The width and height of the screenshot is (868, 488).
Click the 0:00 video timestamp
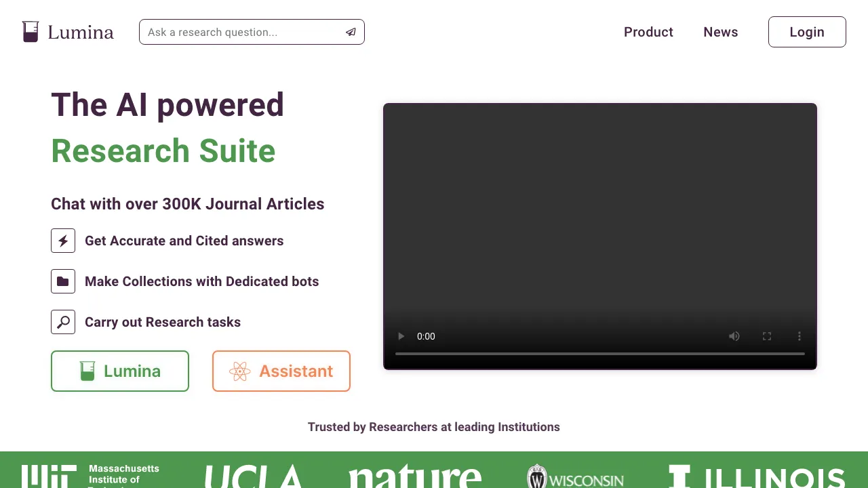[426, 336]
